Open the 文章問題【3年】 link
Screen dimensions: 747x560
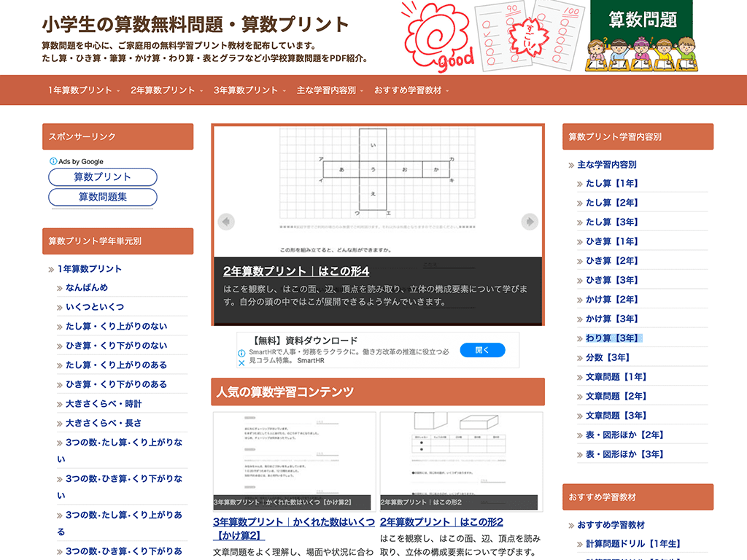616,416
